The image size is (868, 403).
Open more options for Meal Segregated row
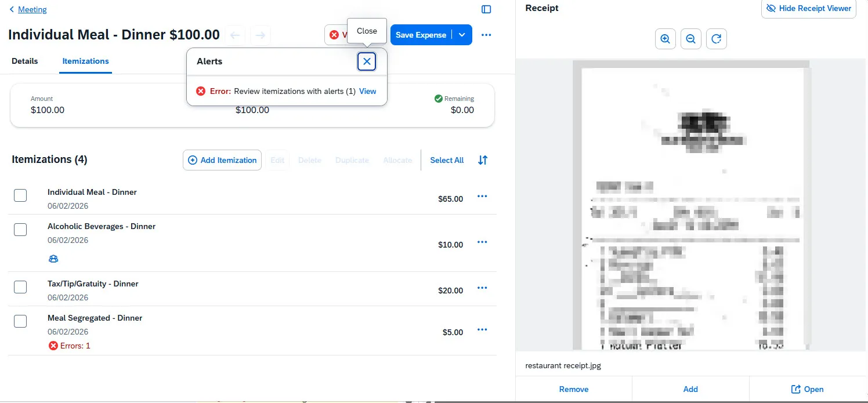482,329
